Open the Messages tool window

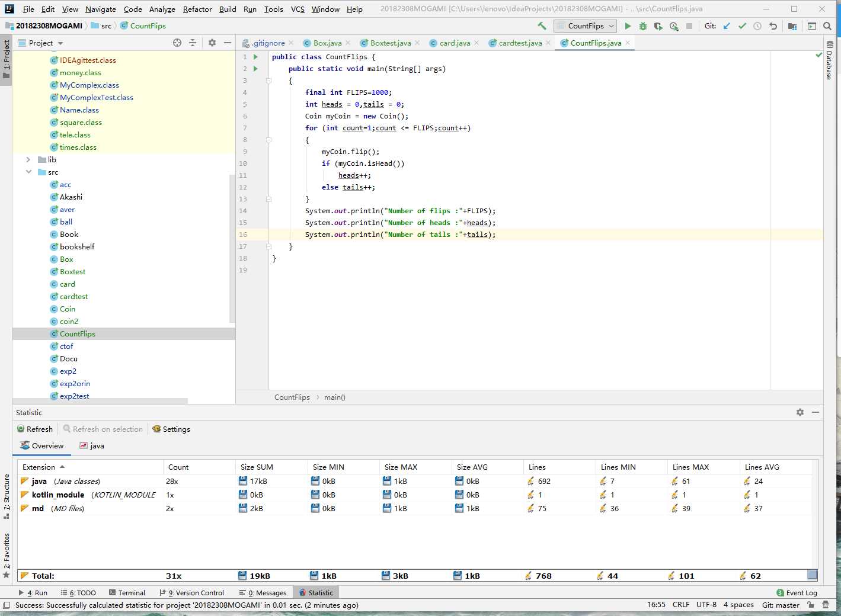pos(263,592)
